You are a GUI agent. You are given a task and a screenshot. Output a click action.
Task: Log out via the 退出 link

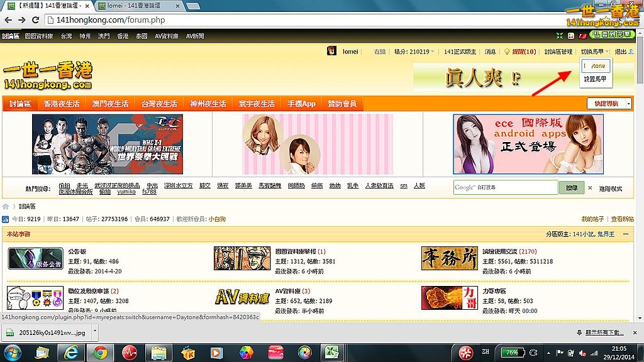click(x=621, y=52)
